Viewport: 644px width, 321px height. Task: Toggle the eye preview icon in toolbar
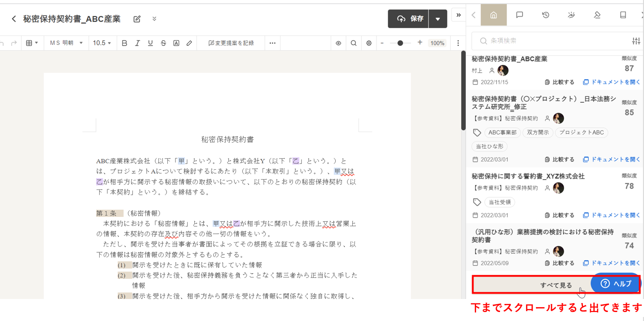[338, 43]
